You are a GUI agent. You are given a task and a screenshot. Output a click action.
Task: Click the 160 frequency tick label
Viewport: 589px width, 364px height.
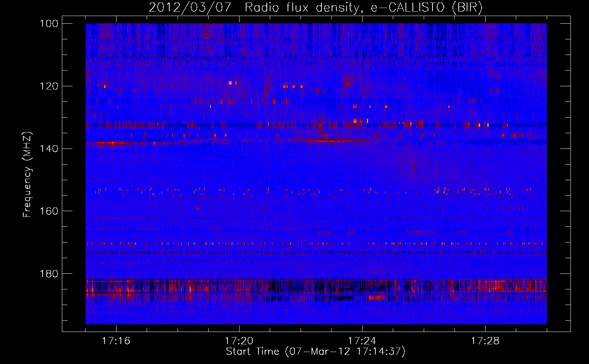49,211
